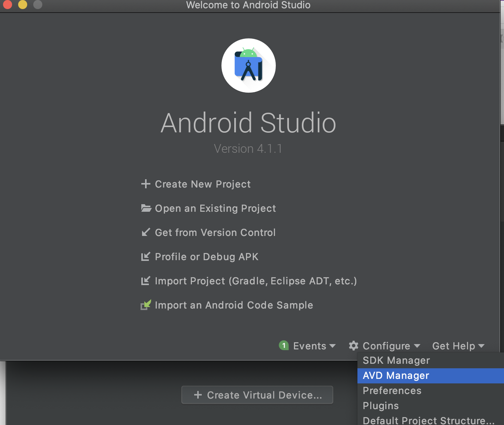
Task: Create New Project
Action: (203, 184)
